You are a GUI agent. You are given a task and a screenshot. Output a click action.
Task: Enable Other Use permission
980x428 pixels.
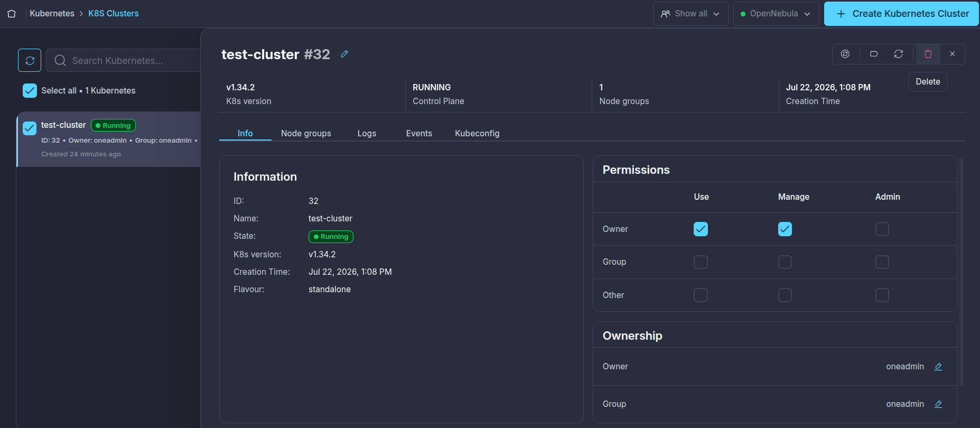click(701, 295)
